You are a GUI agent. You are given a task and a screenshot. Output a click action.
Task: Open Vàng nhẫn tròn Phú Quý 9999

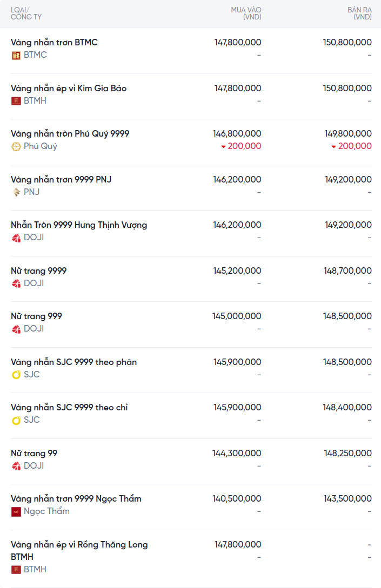[70, 133]
